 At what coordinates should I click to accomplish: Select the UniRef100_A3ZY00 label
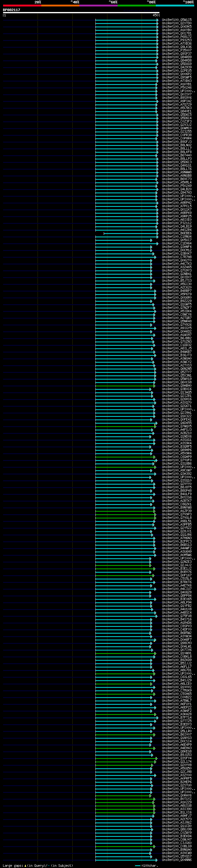click(x=177, y=775)
